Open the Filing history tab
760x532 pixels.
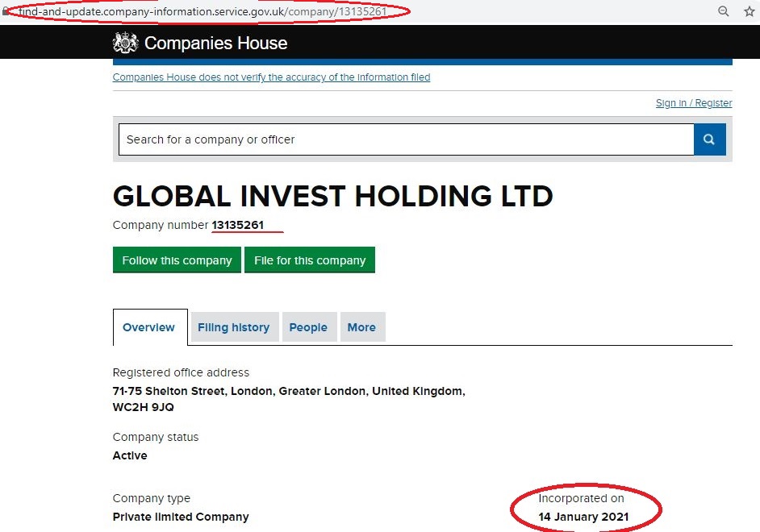click(233, 327)
